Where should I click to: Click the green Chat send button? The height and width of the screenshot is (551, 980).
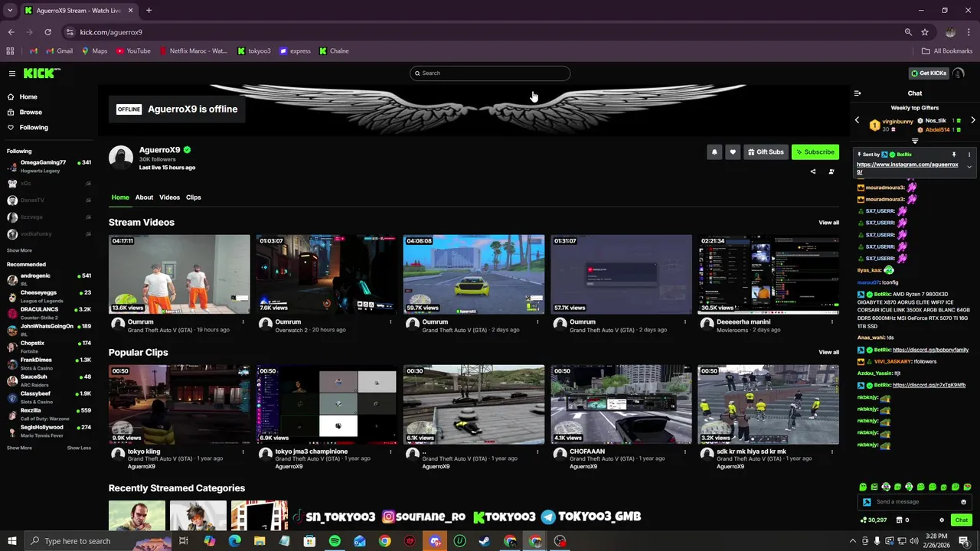tap(962, 520)
